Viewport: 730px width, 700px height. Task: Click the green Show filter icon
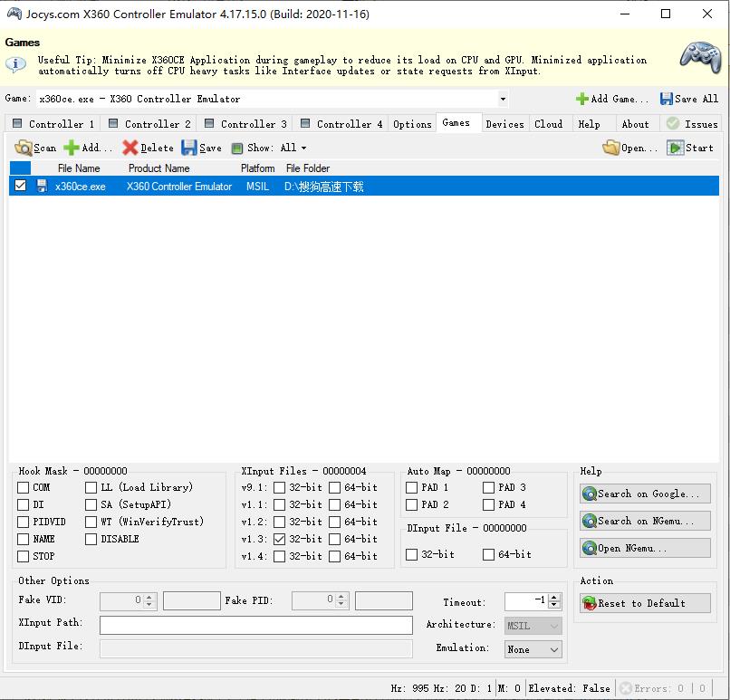pos(237,148)
